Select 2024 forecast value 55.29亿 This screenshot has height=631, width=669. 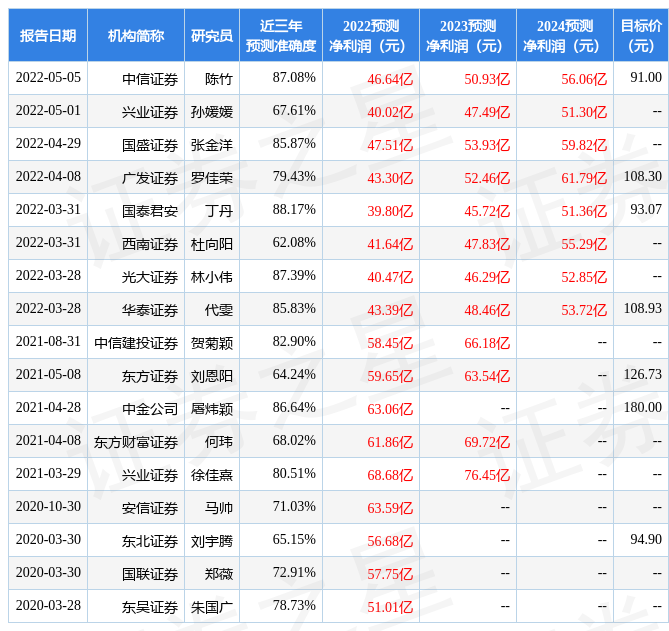point(584,244)
